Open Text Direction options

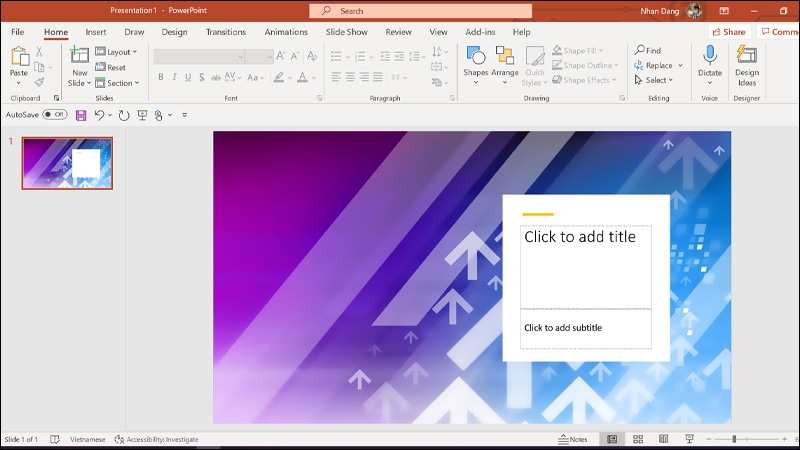pos(439,52)
